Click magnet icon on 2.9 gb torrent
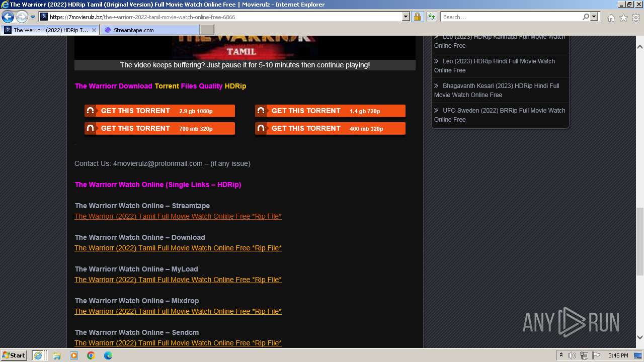This screenshot has width=644, height=362. click(91, 111)
